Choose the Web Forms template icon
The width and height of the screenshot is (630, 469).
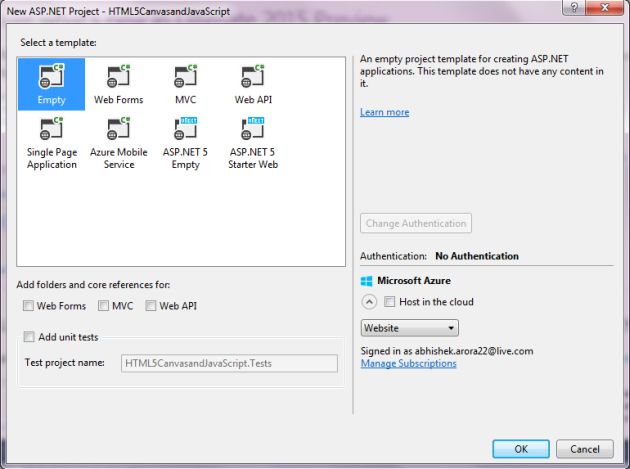tap(119, 76)
